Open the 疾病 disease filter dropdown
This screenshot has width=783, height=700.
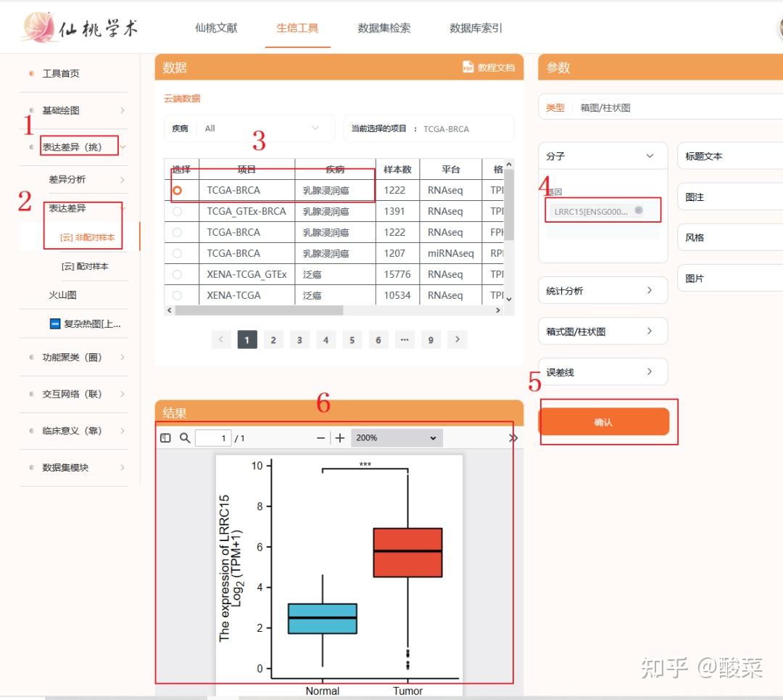261,128
